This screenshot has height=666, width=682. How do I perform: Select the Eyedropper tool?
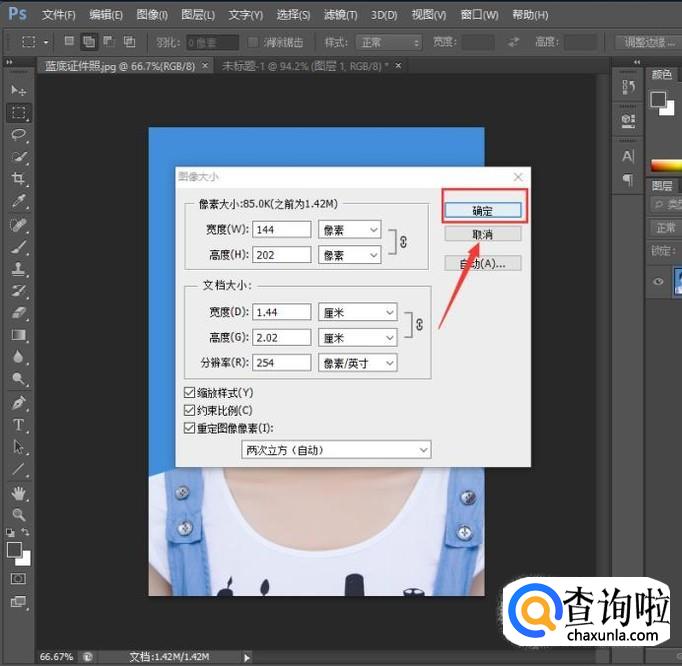pyautogui.click(x=18, y=203)
